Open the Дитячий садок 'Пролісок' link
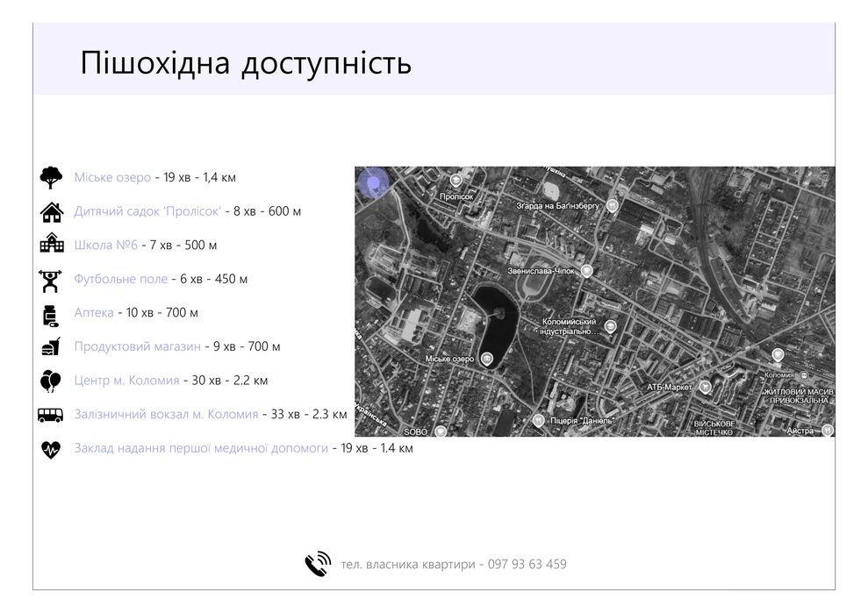 [x=147, y=211]
